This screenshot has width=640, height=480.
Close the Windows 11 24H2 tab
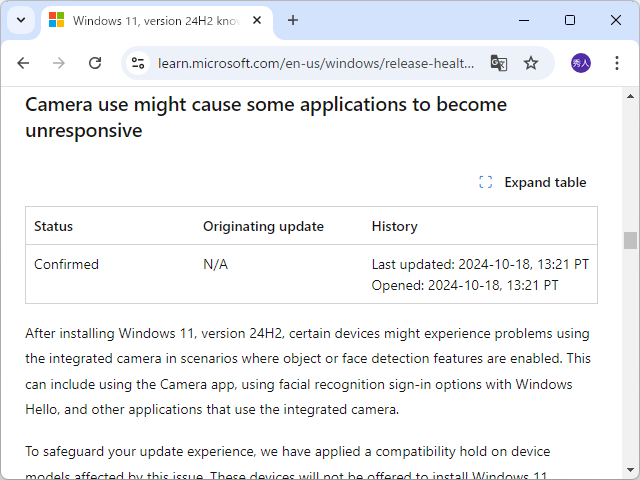(260, 20)
